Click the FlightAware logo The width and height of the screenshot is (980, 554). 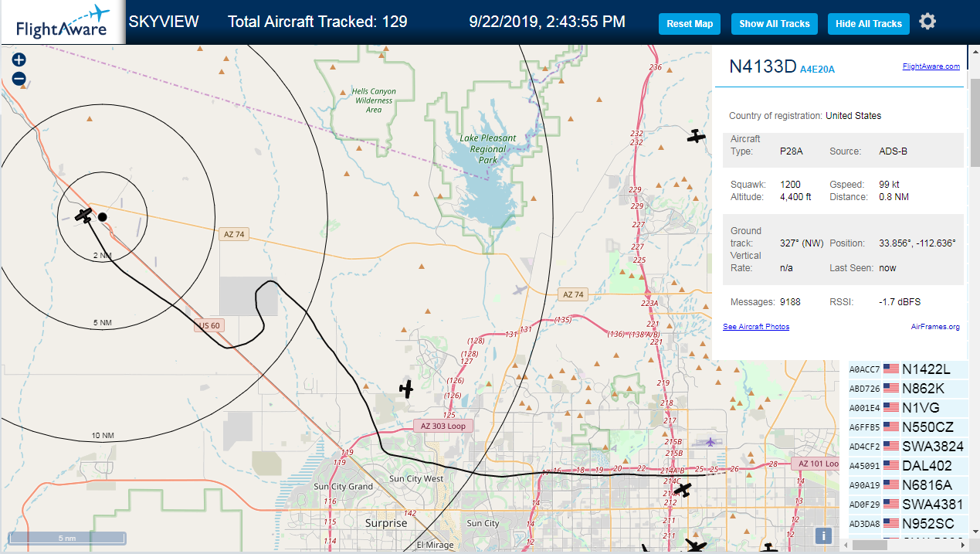point(63,22)
